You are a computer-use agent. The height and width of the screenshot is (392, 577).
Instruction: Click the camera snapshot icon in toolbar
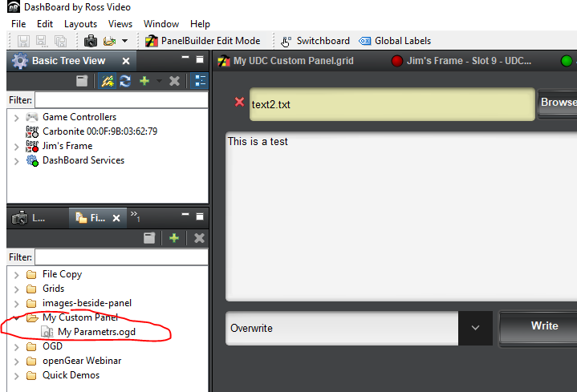point(91,41)
